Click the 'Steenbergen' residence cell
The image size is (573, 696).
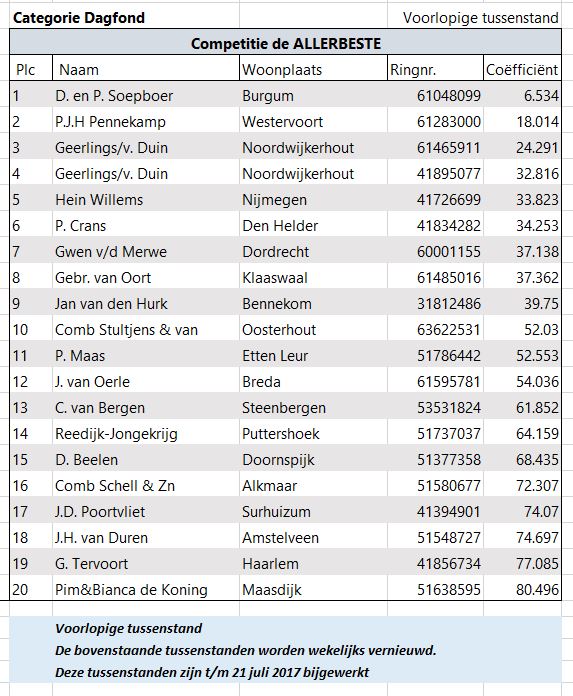(313, 407)
